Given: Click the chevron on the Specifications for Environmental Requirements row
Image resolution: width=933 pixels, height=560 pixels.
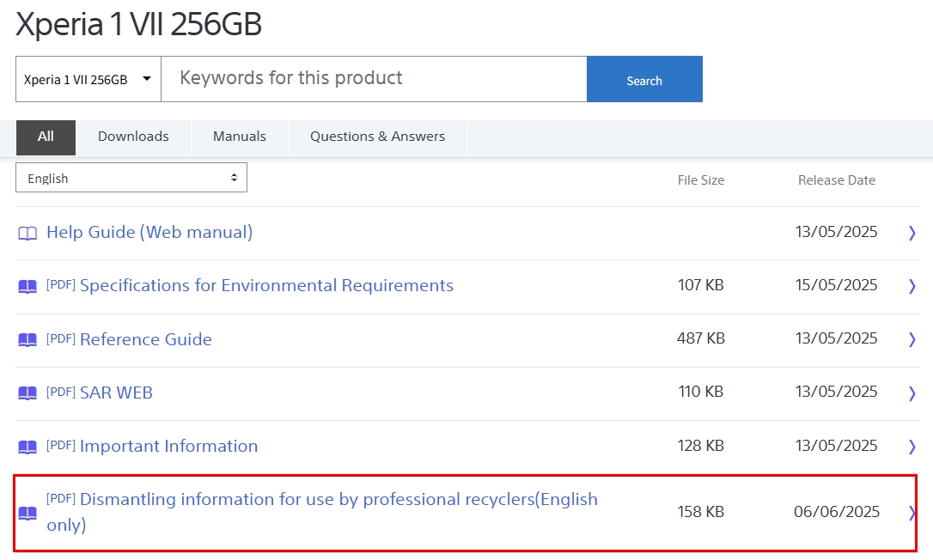Looking at the screenshot, I should 912,286.
